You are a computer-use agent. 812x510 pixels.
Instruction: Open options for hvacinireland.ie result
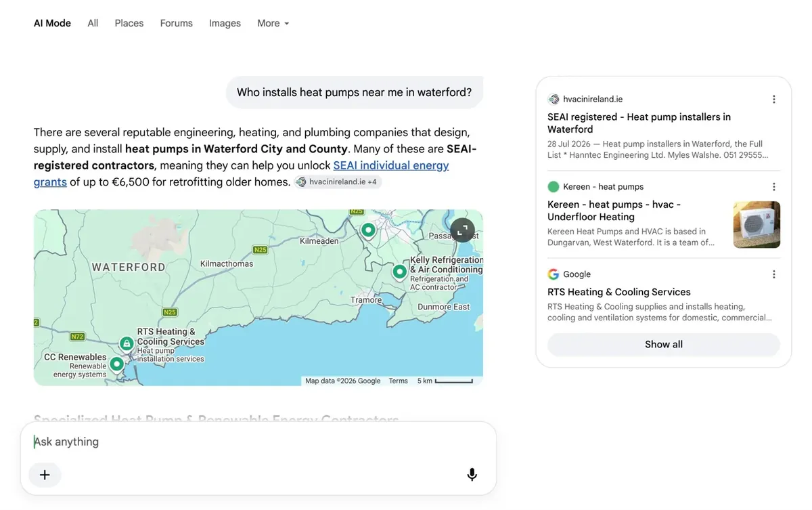774,100
